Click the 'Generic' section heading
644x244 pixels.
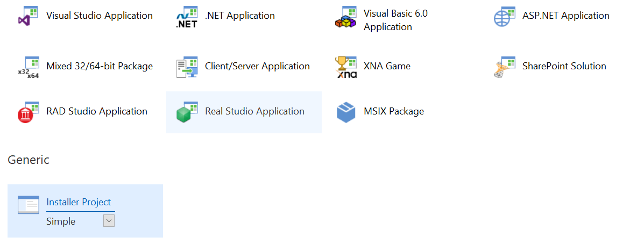coord(29,160)
